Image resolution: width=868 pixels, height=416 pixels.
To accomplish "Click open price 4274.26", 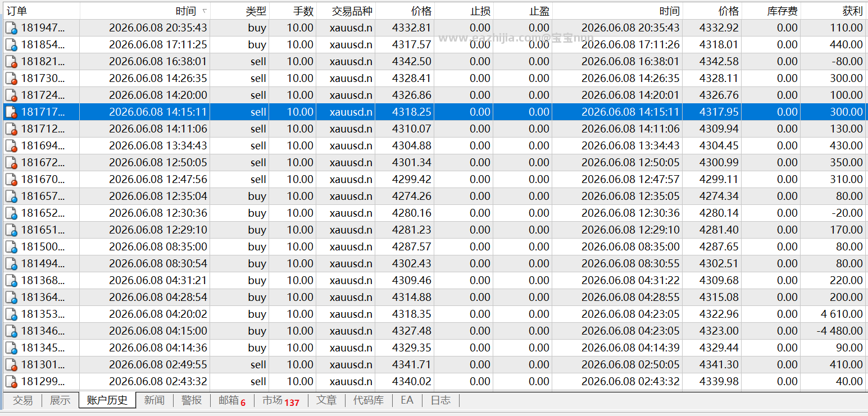I will click(412, 196).
